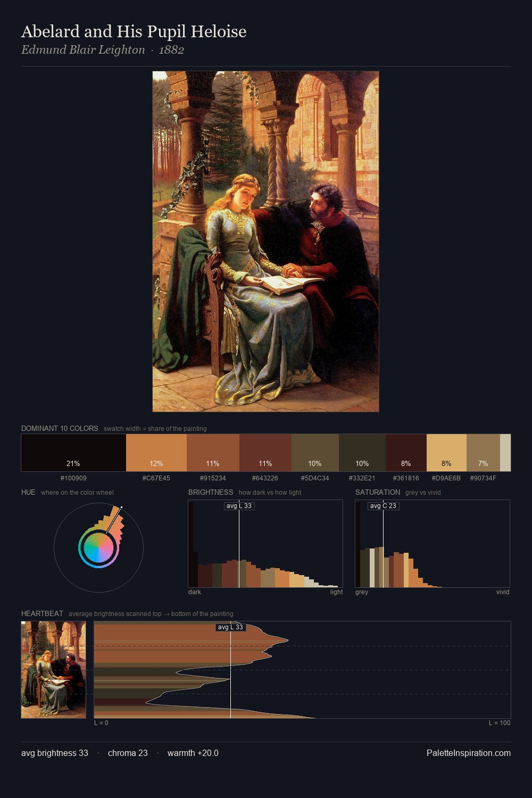Click 'swatch width = share of the painting' caption
532x798 pixels.
[155, 429]
